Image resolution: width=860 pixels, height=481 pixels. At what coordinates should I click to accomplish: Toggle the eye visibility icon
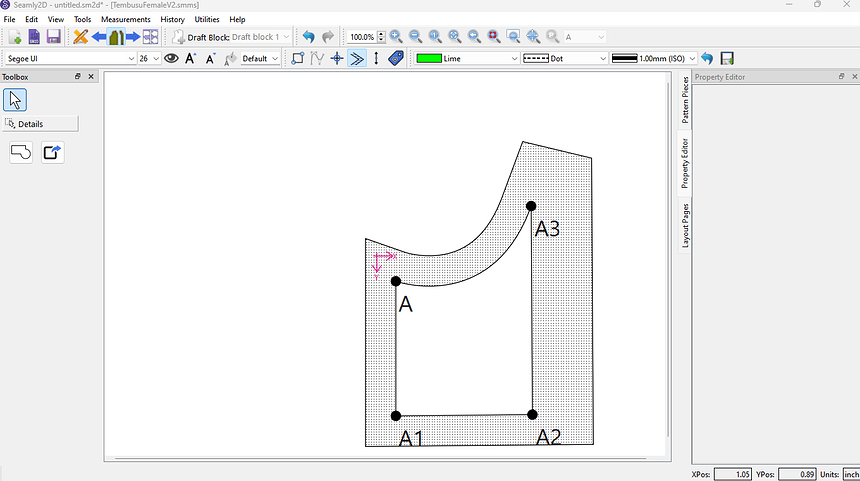click(171, 59)
